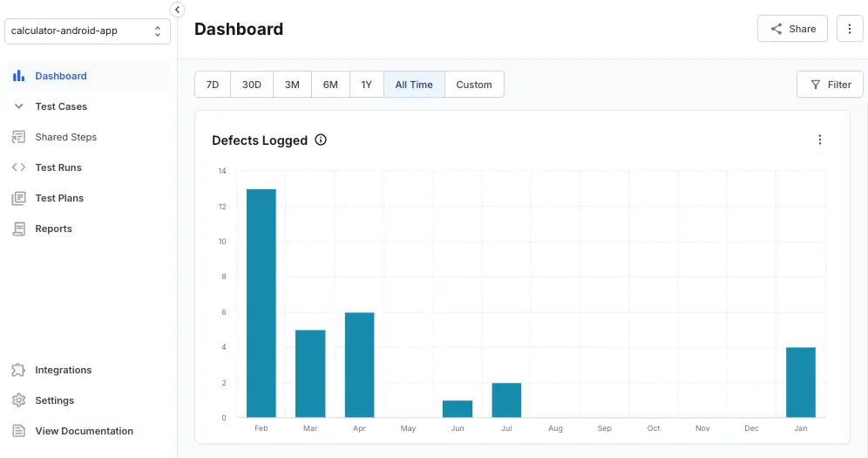Select the 7D time range

pos(213,85)
